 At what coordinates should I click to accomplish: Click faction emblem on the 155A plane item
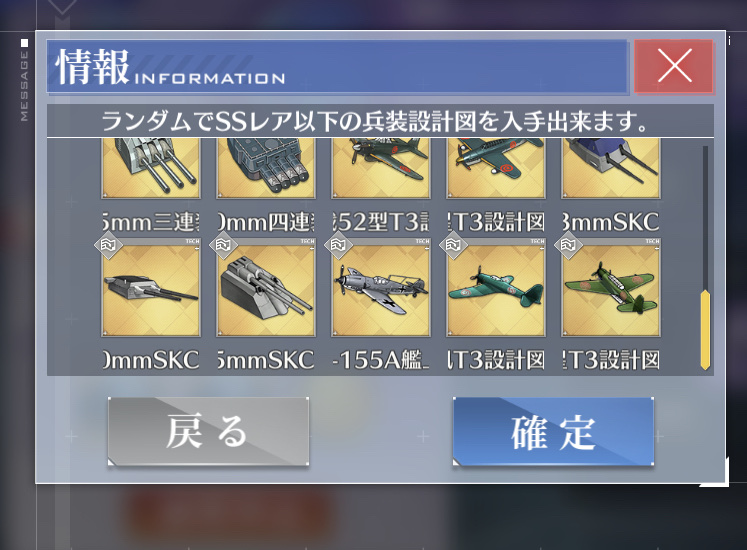tap(338, 245)
